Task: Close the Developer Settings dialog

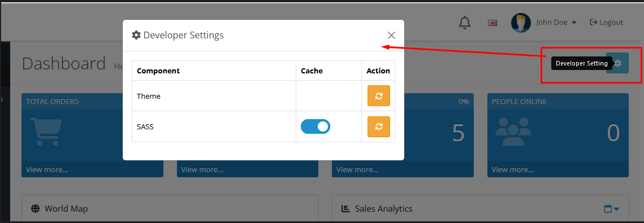Action: click(x=391, y=35)
